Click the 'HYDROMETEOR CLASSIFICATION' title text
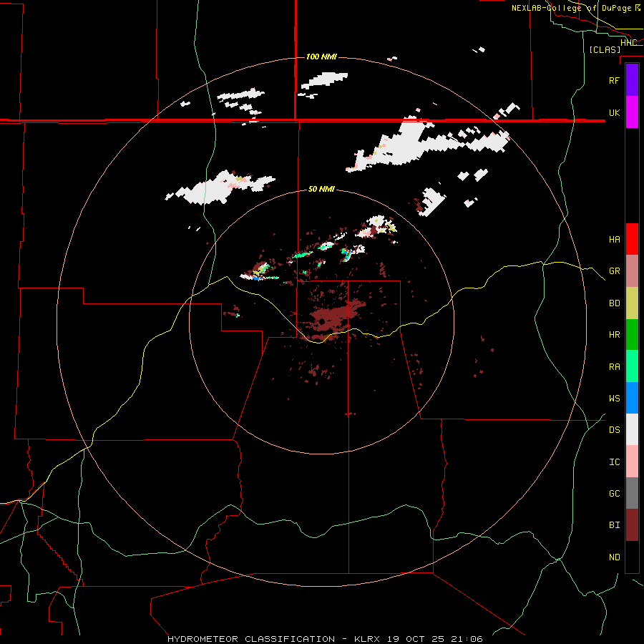Viewport: 644px width, 644px height. click(251, 639)
